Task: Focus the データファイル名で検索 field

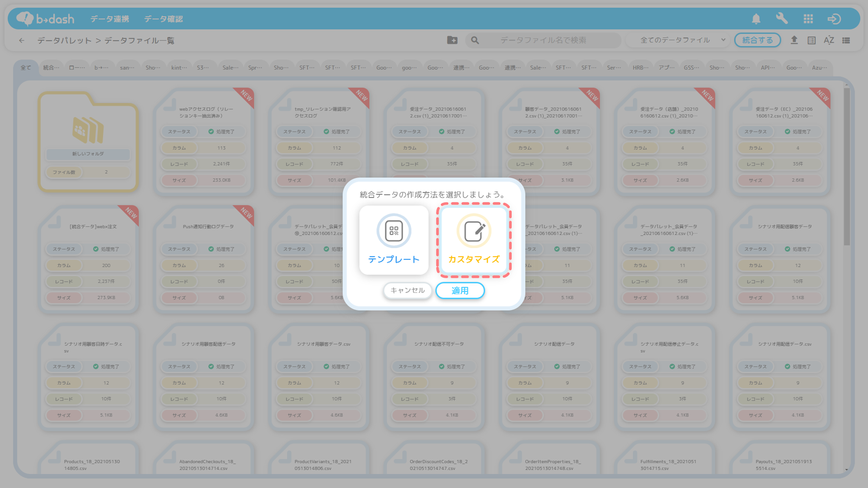Action: pyautogui.click(x=543, y=40)
